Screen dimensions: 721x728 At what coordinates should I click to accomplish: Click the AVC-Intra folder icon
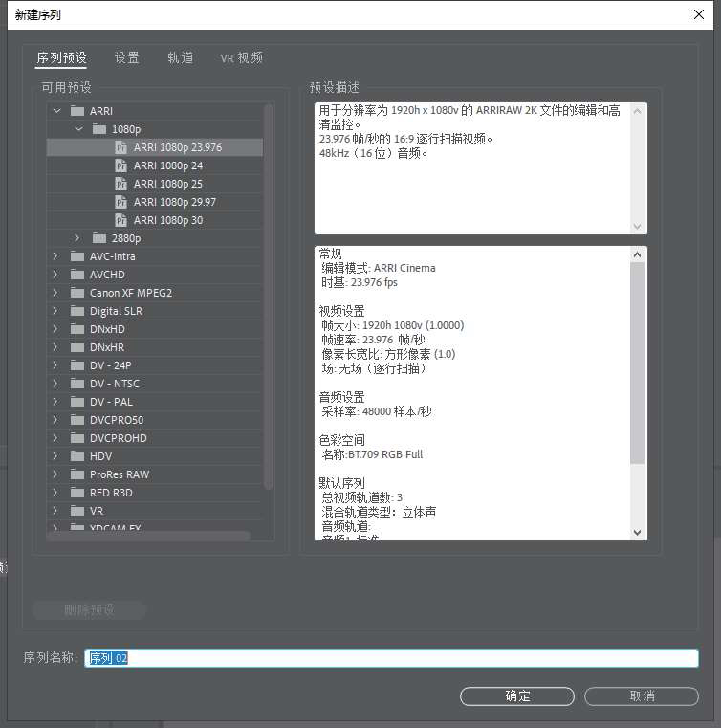click(x=77, y=256)
